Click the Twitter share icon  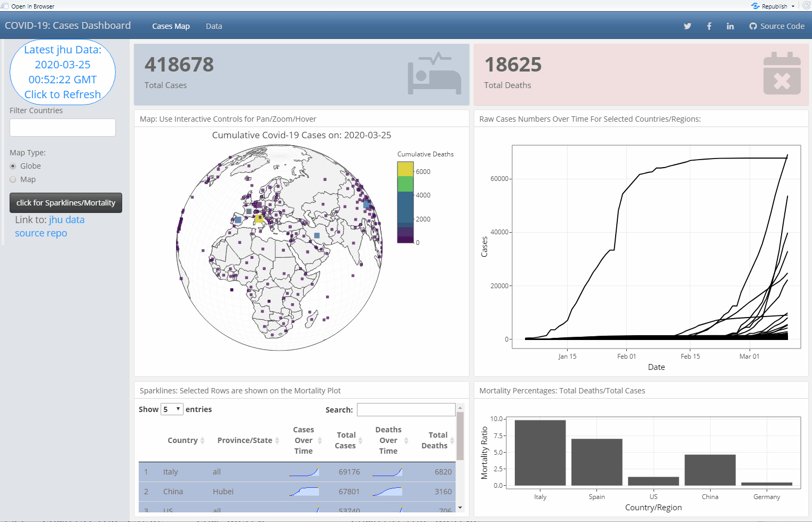(687, 26)
